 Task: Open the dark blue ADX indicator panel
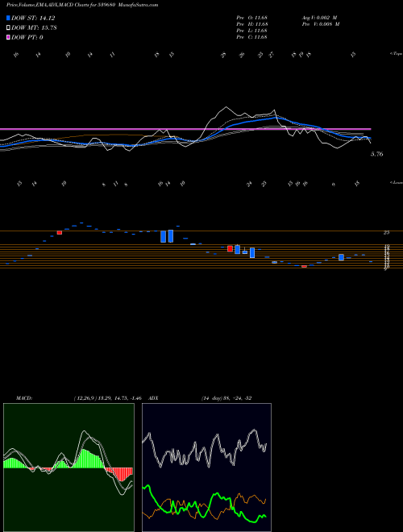tap(206, 468)
